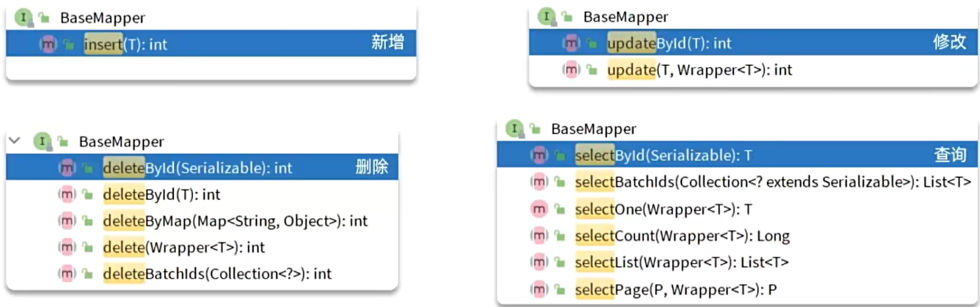
Task: Click interface icon of BaseMapper above deleteById
Action: (x=42, y=141)
